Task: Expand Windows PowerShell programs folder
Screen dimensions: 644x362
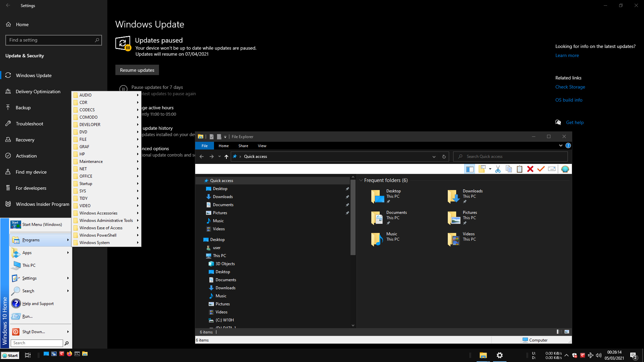Action: 106,235
